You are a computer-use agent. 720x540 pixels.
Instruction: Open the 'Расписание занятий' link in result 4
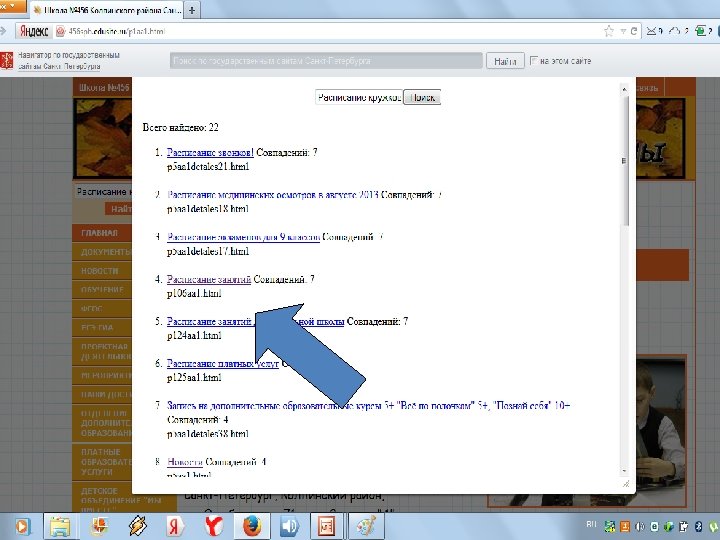pyautogui.click(x=208, y=279)
